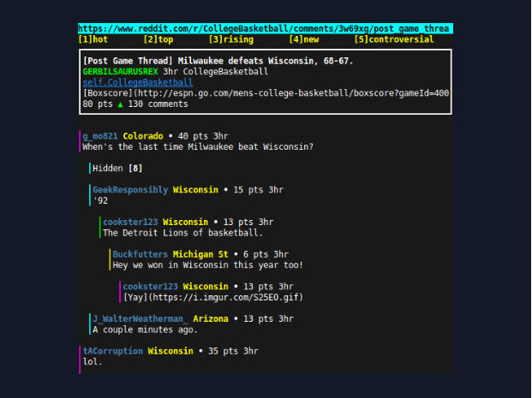The width and height of the screenshot is (532, 398).
Task: Open user Buckfutters profile
Action: [140, 254]
